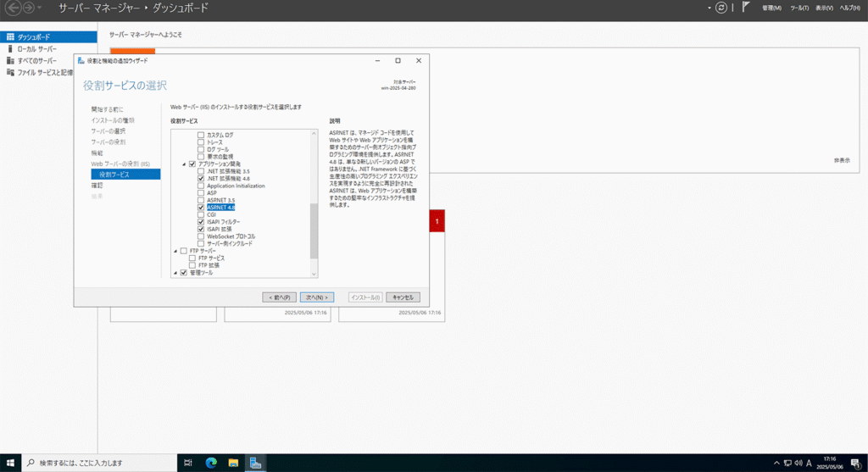
Task: Click the wizard title bar icon
Action: pyautogui.click(x=81, y=61)
